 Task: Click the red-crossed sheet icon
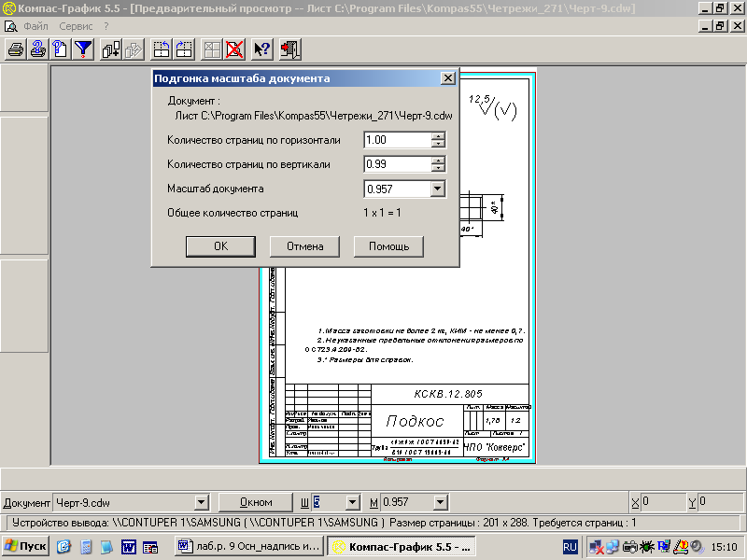pyautogui.click(x=234, y=49)
